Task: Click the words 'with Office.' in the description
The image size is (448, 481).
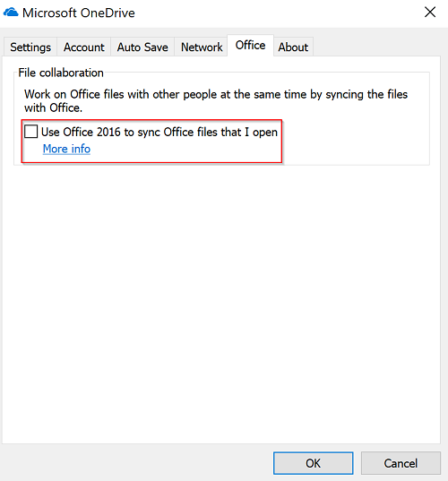Action: 54,108
